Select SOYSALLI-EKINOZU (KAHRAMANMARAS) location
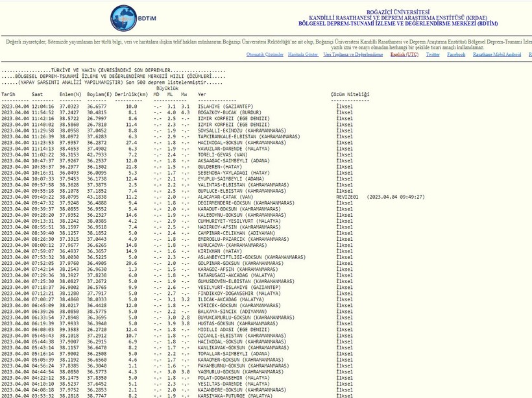This screenshot has width=532, height=398. [x=242, y=131]
